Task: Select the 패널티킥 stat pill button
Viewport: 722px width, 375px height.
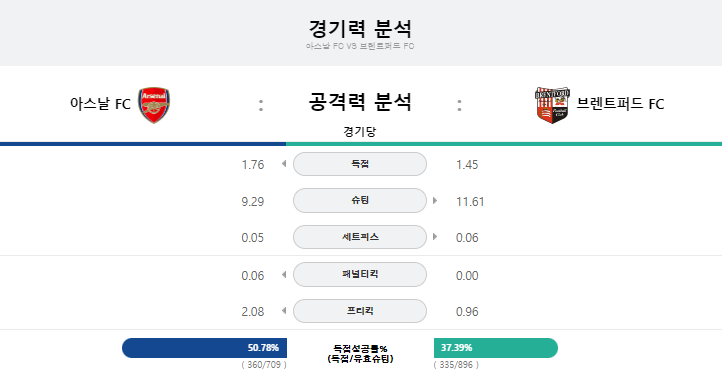Action: point(360,274)
